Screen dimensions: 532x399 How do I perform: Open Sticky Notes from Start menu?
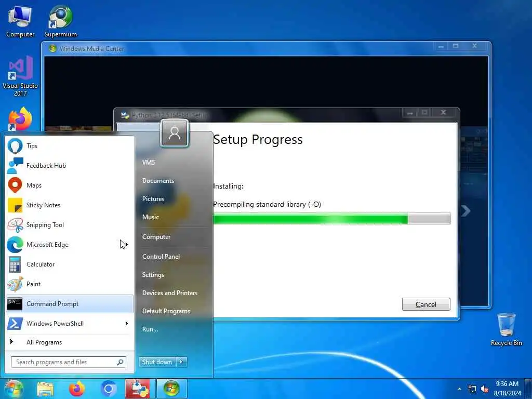coord(70,205)
